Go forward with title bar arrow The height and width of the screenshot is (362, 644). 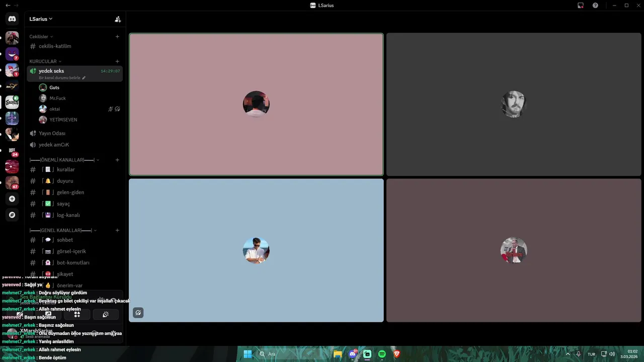16,6
